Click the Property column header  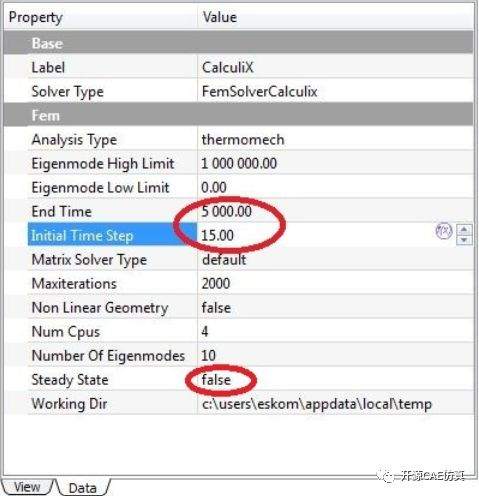[x=101, y=17]
